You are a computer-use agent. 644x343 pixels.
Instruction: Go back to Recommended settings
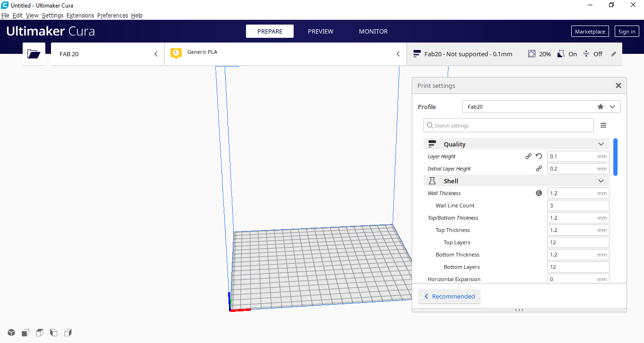(x=449, y=297)
